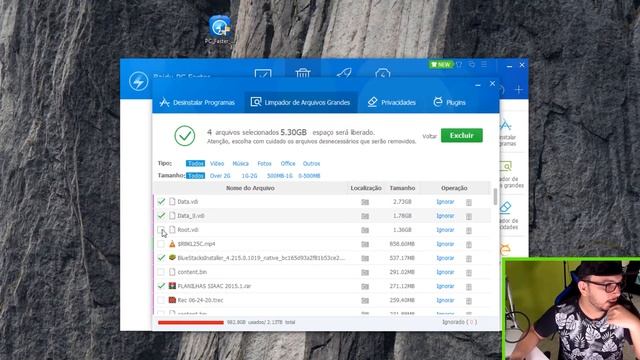Sort by Nome do Arquivo column header
Screen dimensions: 640x360
(250, 188)
